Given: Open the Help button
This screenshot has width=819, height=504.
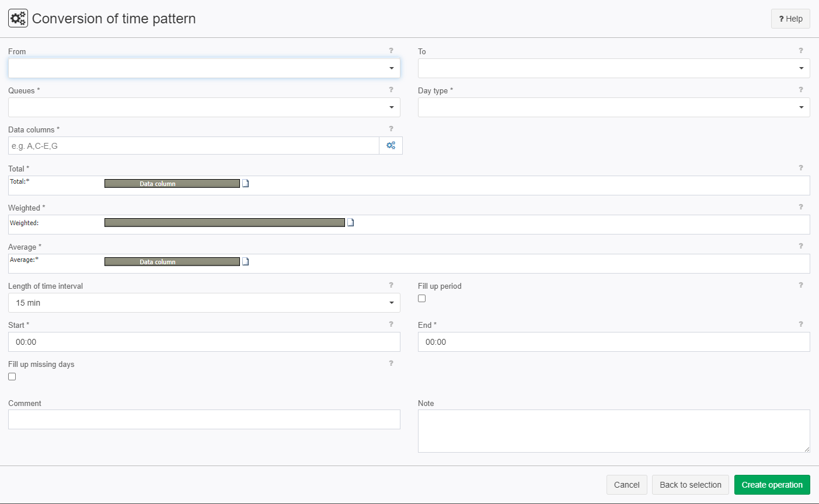Looking at the screenshot, I should coord(790,19).
